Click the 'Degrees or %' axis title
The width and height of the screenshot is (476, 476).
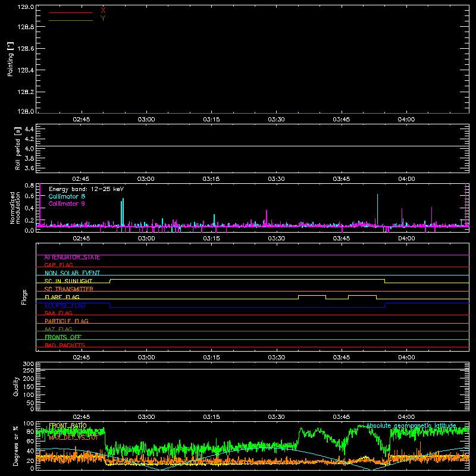pos(16,446)
